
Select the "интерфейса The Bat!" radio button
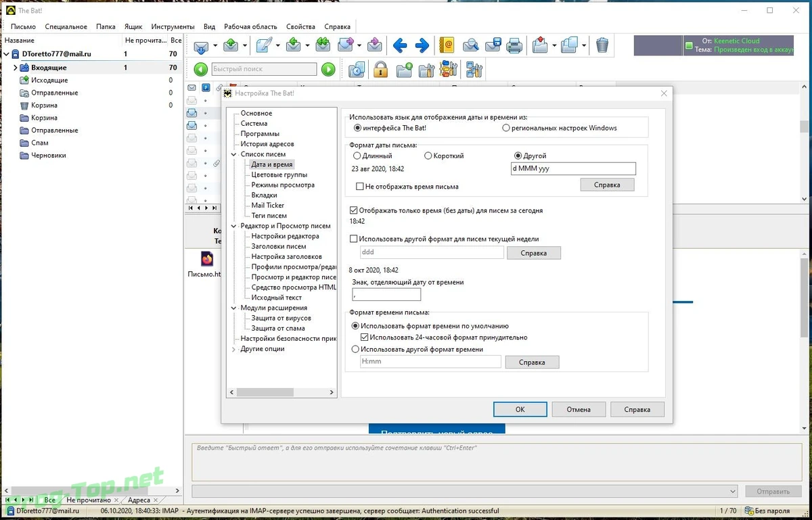[357, 128]
